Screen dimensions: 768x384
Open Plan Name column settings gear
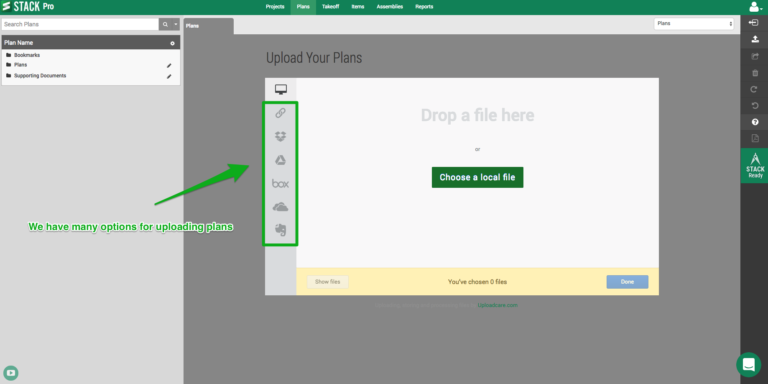[172, 43]
